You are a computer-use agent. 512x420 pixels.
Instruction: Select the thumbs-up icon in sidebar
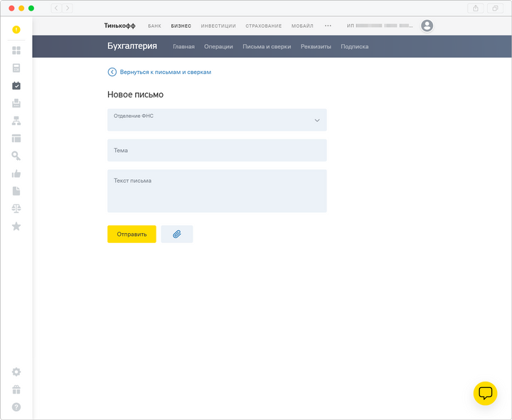click(16, 173)
